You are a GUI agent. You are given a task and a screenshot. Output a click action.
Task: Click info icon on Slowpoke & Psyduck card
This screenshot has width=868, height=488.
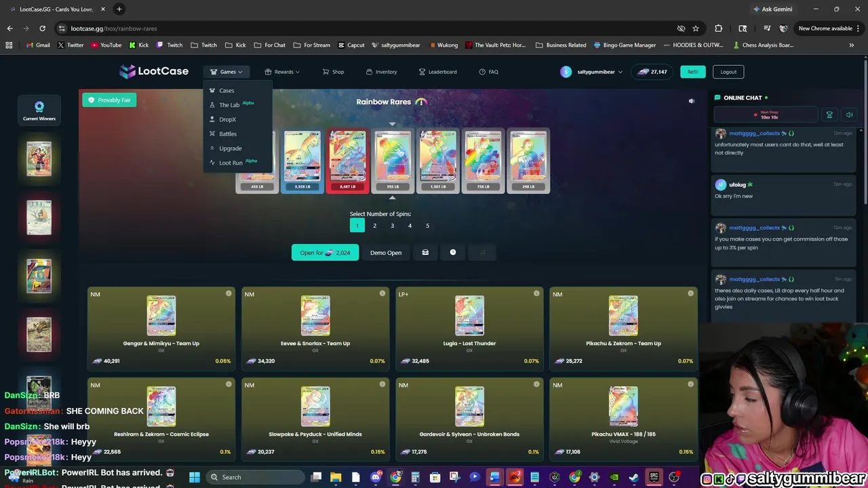point(382,384)
